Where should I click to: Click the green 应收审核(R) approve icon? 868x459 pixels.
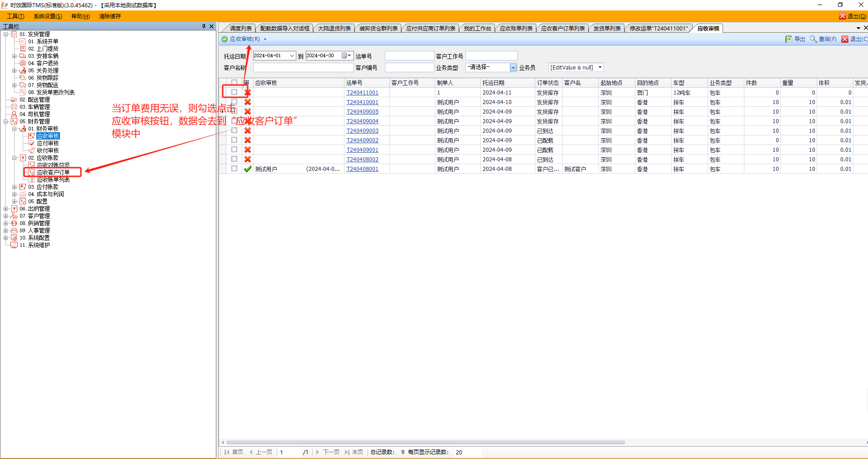click(x=224, y=39)
